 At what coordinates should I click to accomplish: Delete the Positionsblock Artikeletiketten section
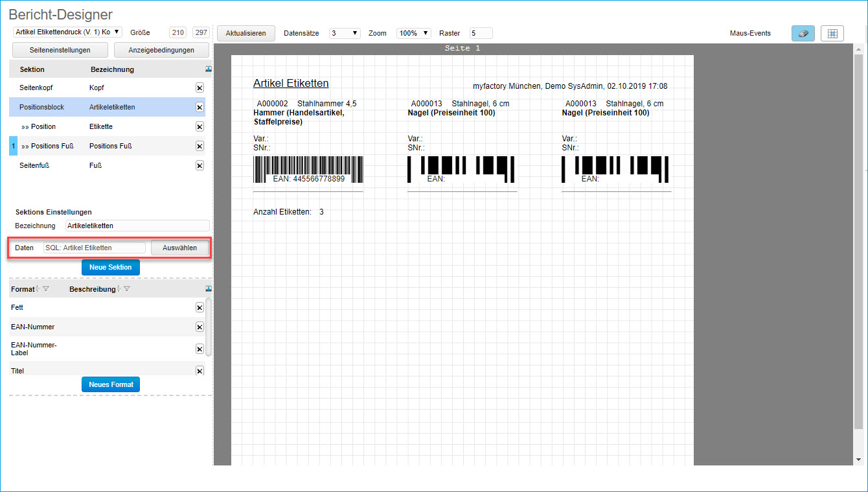tap(200, 107)
